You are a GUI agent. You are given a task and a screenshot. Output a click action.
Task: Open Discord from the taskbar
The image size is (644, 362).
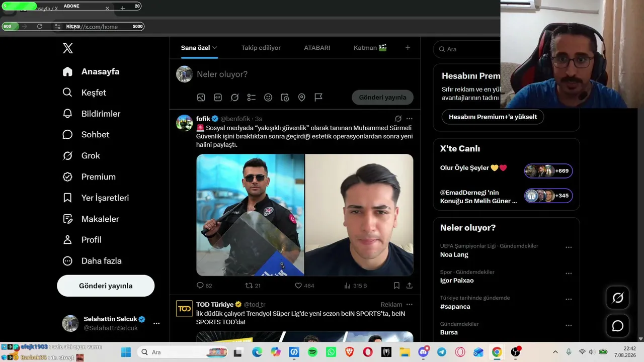click(x=423, y=352)
